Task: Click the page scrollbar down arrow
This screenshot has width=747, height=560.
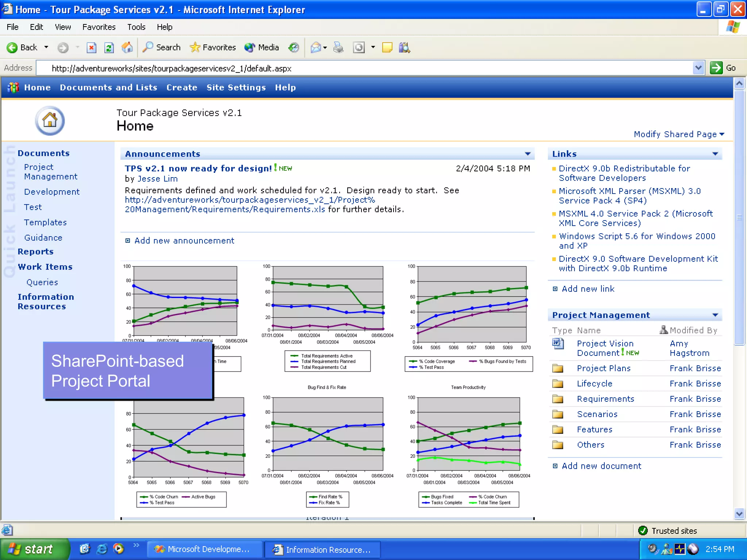Action: point(739,514)
